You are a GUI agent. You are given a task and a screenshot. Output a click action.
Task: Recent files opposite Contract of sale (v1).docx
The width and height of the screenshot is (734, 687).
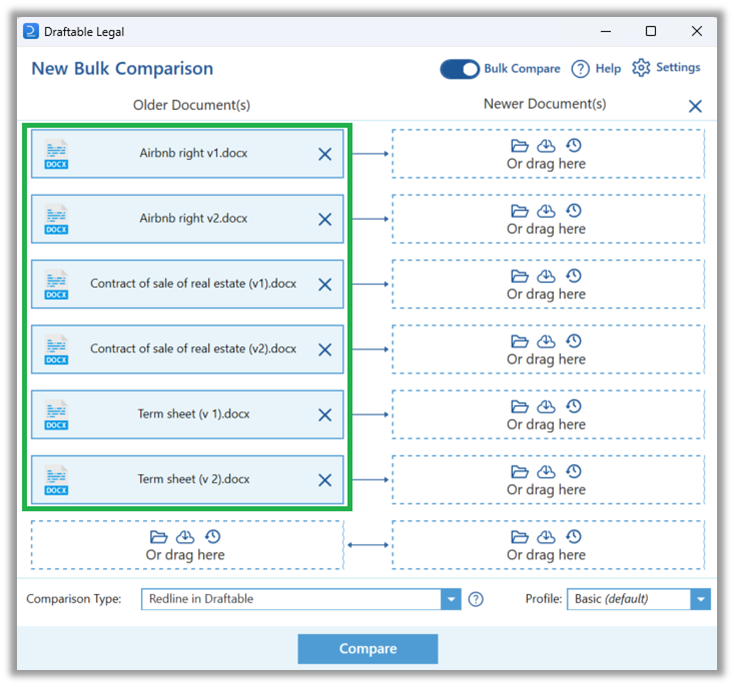click(573, 276)
